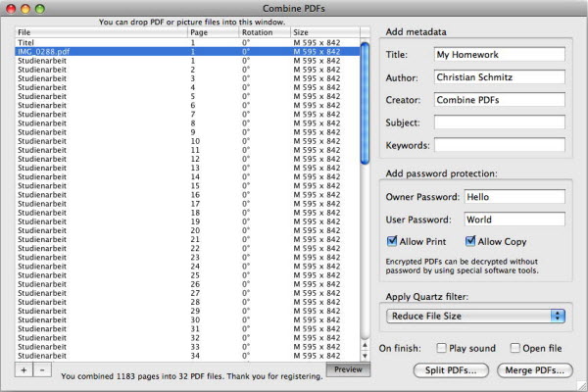
Task: Select the Studienarbeit page 10 row
Action: pyautogui.click(x=187, y=141)
